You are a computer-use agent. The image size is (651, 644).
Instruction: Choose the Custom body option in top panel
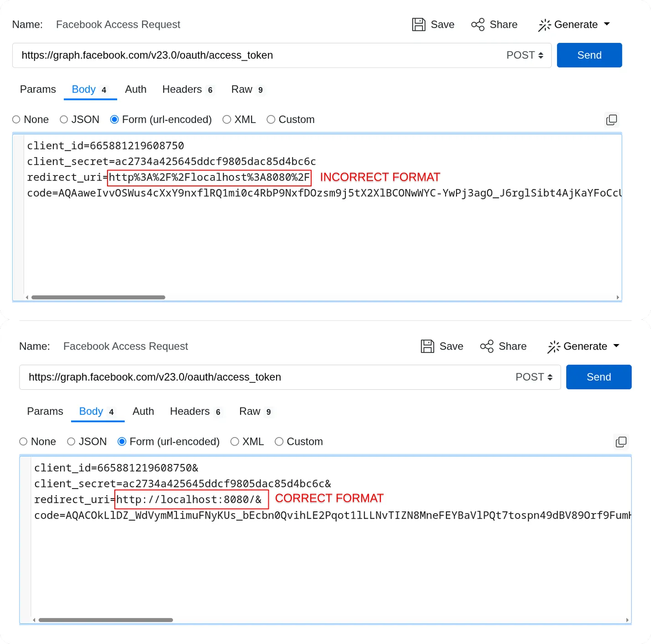tap(271, 119)
